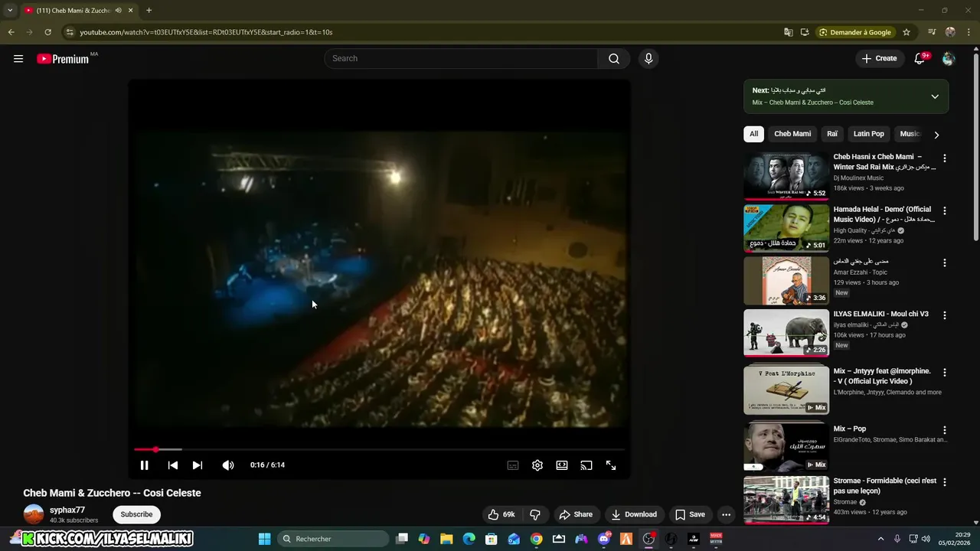This screenshot has height=551, width=980.
Task: Open browser tab search dropdown
Action: tap(10, 11)
